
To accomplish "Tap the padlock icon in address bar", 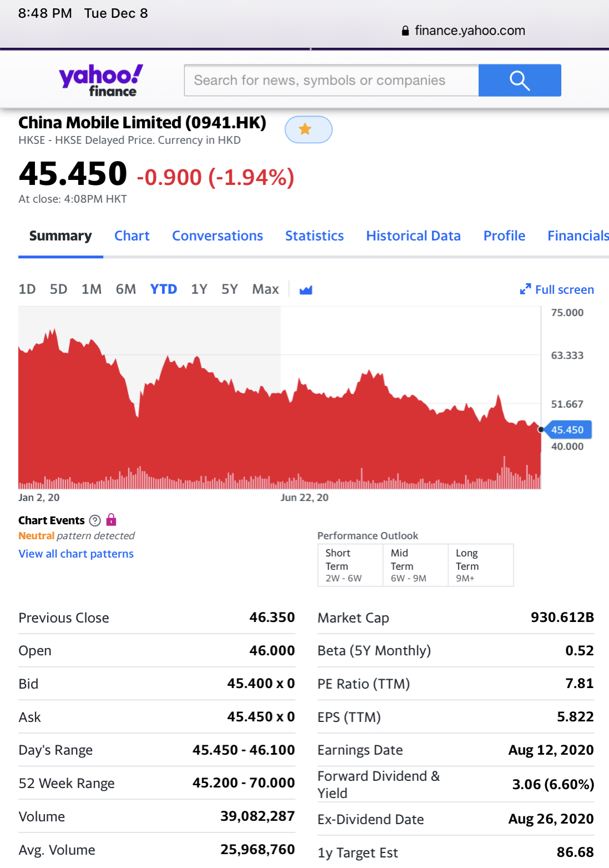I will (x=405, y=31).
